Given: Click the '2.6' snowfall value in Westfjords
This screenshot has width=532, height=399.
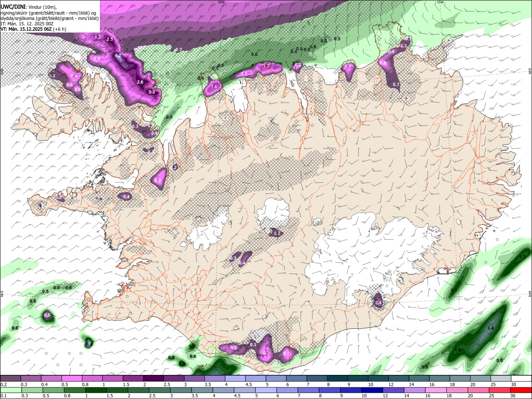Looking at the screenshot, I should (x=140, y=82).
